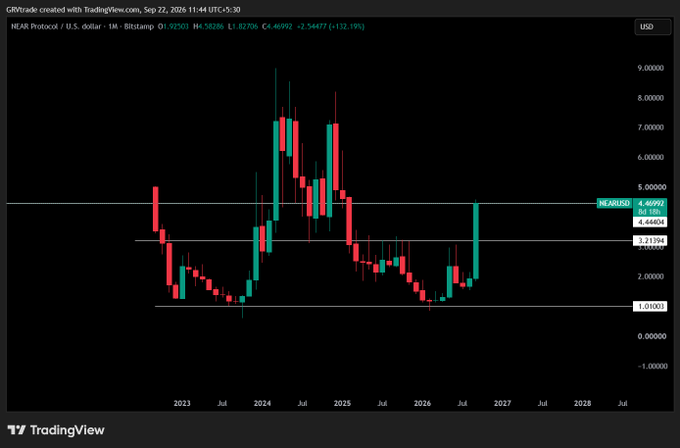Image resolution: width=680 pixels, height=448 pixels.
Task: Click the 2023 time axis label
Action: pos(182,403)
